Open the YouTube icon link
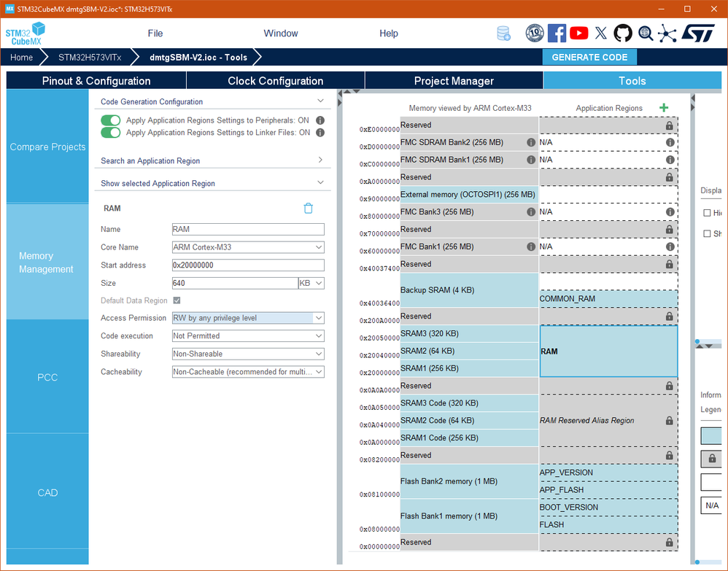This screenshot has width=728, height=571. tap(578, 34)
